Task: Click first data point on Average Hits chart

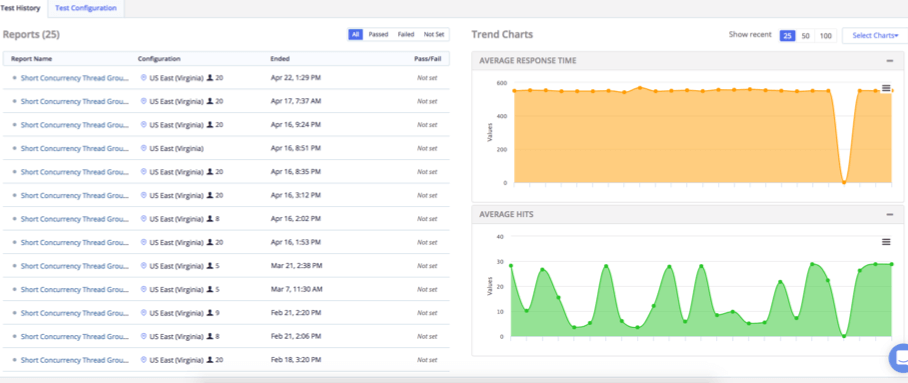Action: tap(511, 265)
